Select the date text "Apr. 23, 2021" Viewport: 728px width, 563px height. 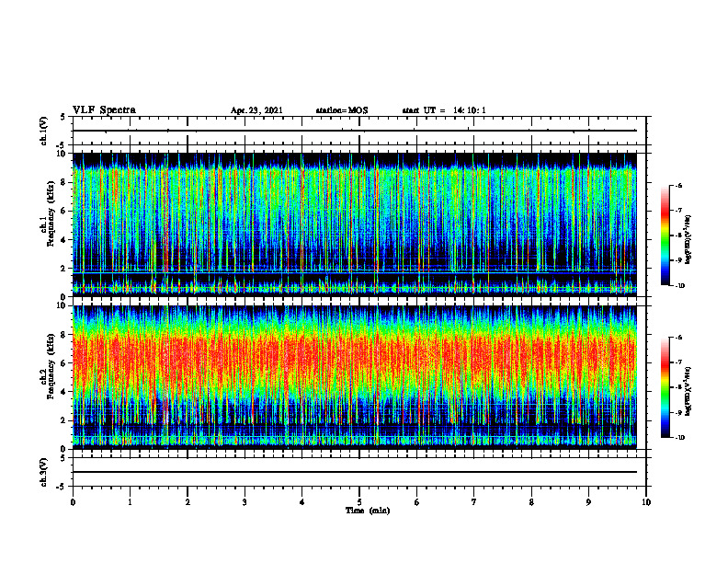[256, 110]
